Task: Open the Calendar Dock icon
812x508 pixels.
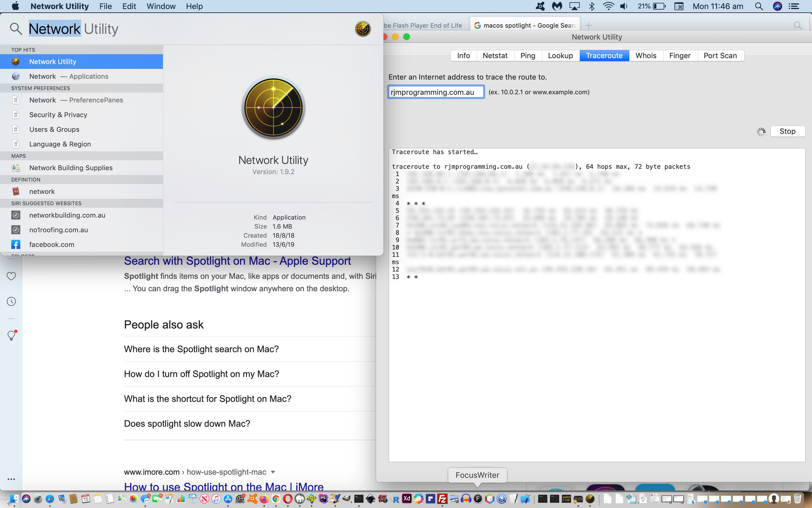Action: 85,499
